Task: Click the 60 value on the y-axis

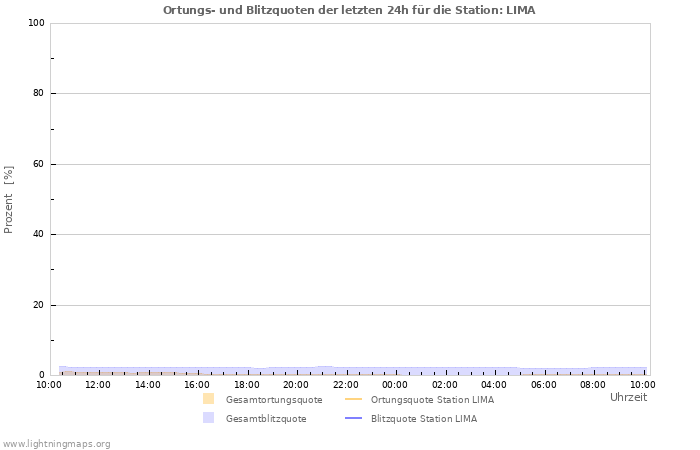Action: [x=39, y=164]
